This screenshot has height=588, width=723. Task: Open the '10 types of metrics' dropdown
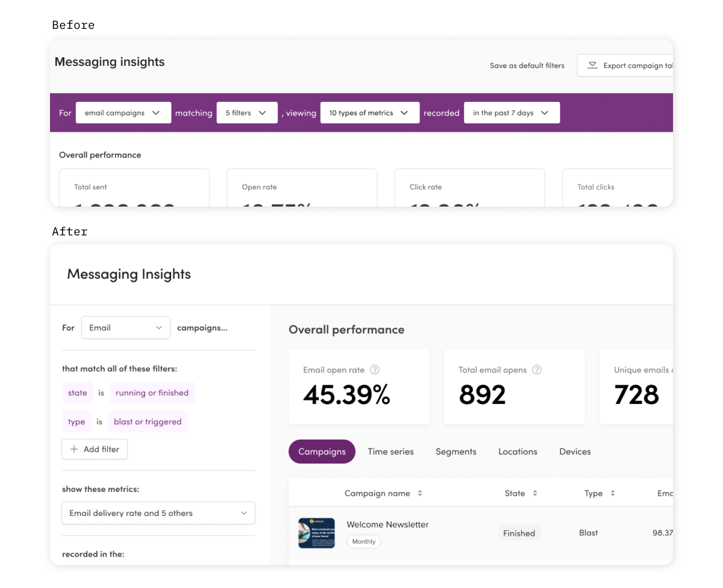(x=370, y=112)
